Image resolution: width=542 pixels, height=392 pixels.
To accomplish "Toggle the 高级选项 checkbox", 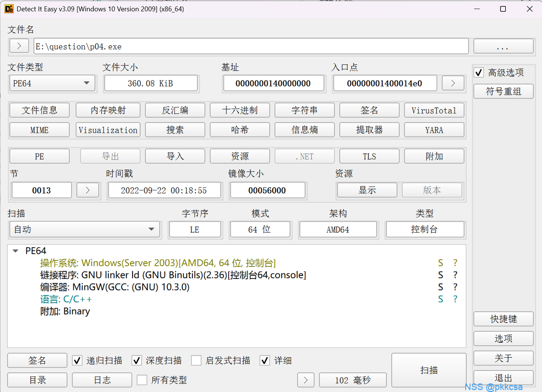I will (x=479, y=73).
